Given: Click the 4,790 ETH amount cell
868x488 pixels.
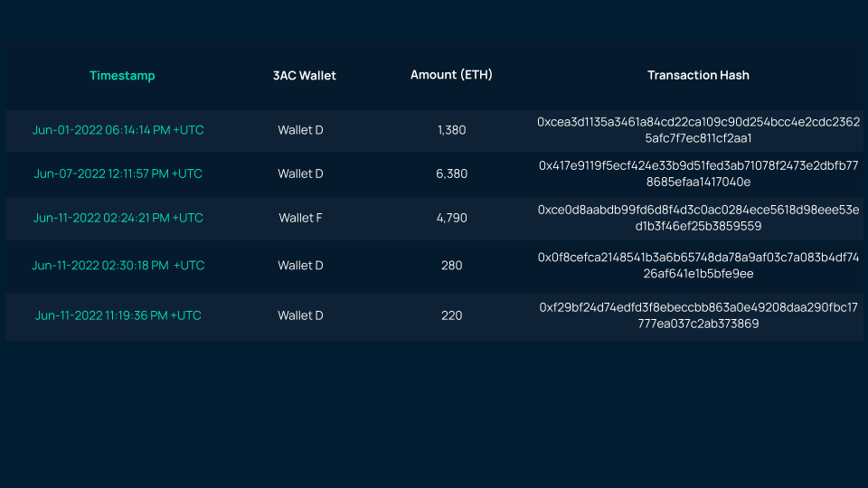Looking at the screenshot, I should [x=451, y=218].
